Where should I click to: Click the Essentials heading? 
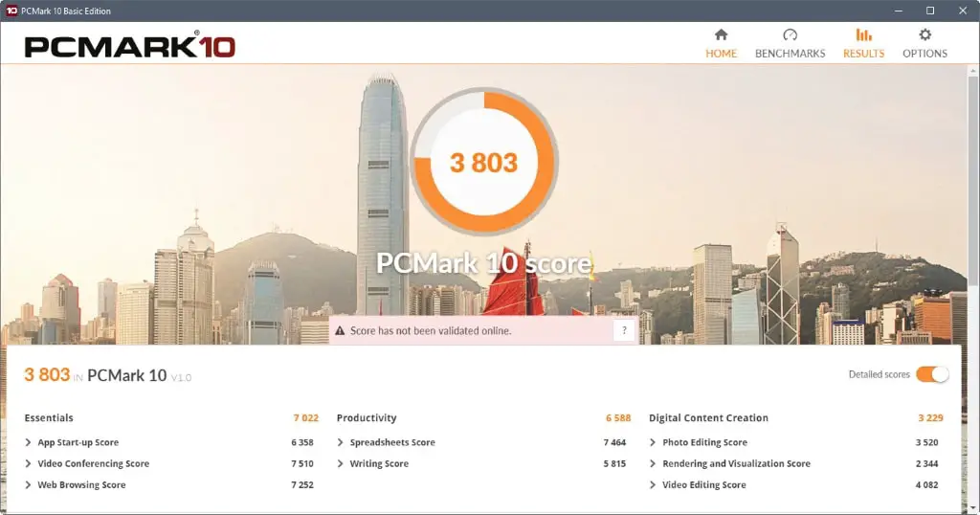49,418
